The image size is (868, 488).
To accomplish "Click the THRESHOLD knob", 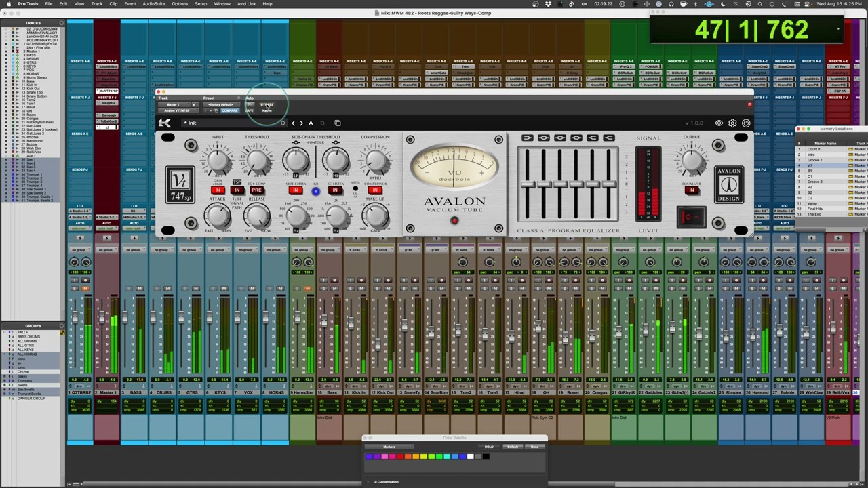I will click(256, 161).
